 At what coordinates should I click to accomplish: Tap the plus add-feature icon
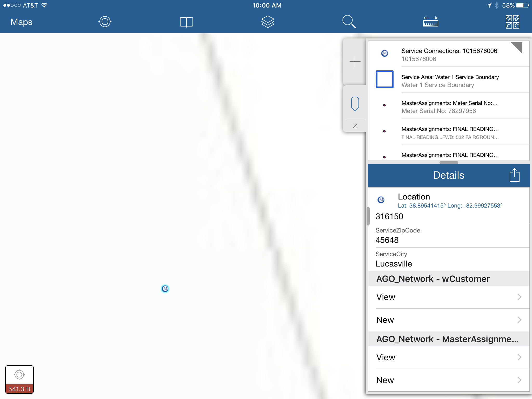coord(355,62)
